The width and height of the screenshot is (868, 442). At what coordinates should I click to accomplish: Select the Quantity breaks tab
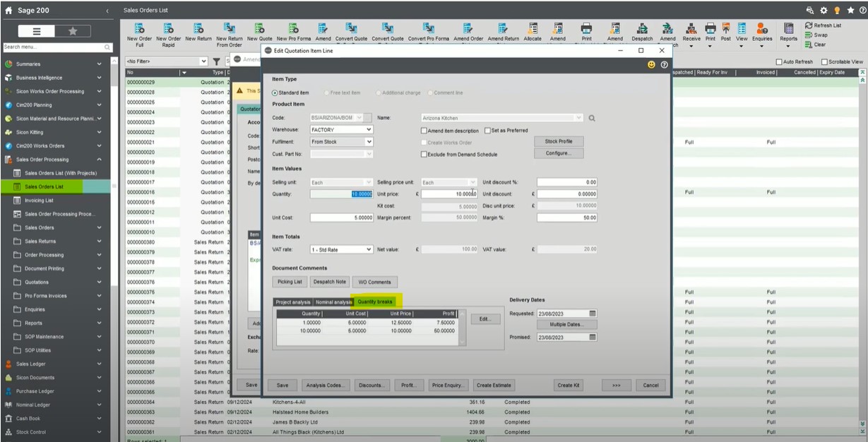coord(375,302)
